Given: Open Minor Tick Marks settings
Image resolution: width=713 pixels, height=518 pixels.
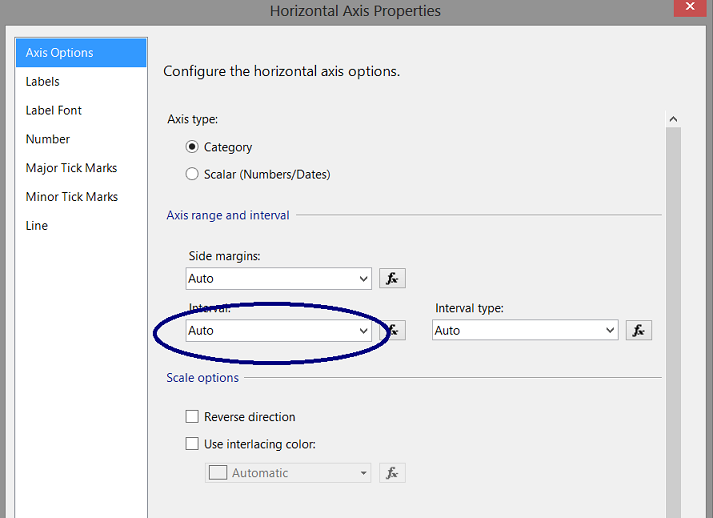Looking at the screenshot, I should pos(71,197).
